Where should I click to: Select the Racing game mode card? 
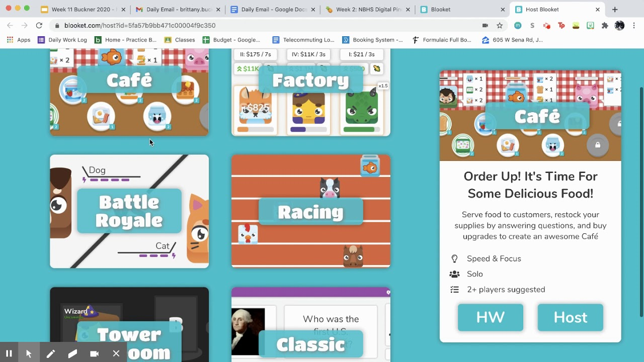(311, 211)
